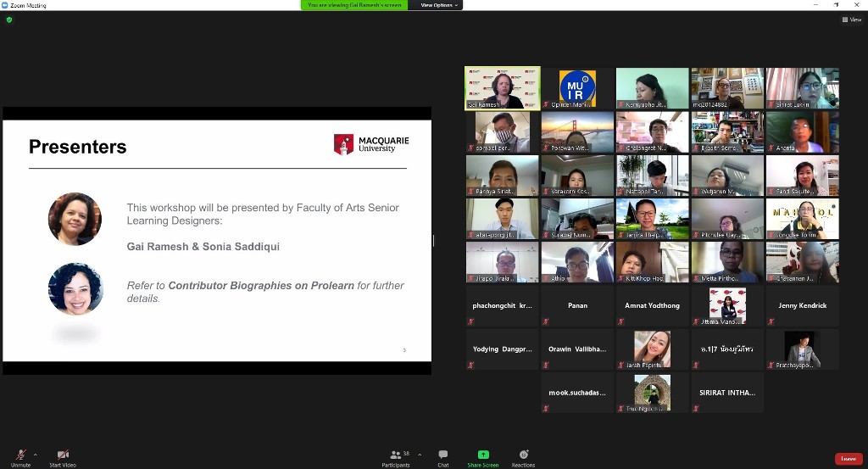Open the Participants panel
868x469 pixels.
(395, 457)
